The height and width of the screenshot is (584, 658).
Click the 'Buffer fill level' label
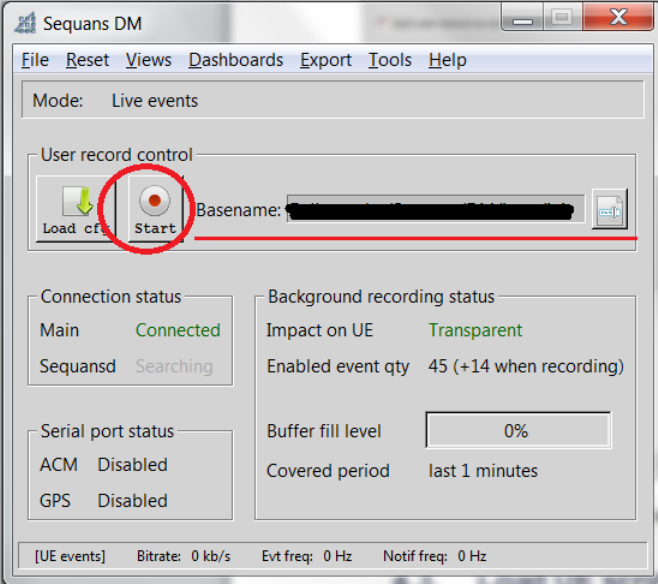[324, 431]
